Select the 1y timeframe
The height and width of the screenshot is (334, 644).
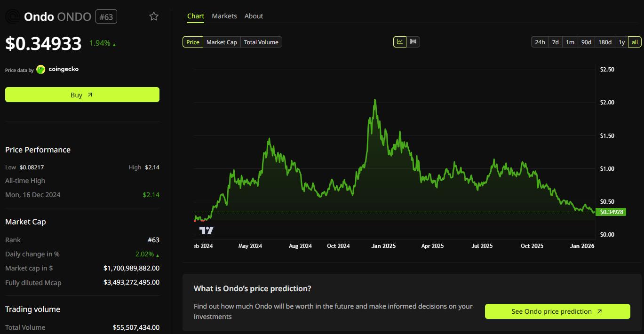(621, 42)
